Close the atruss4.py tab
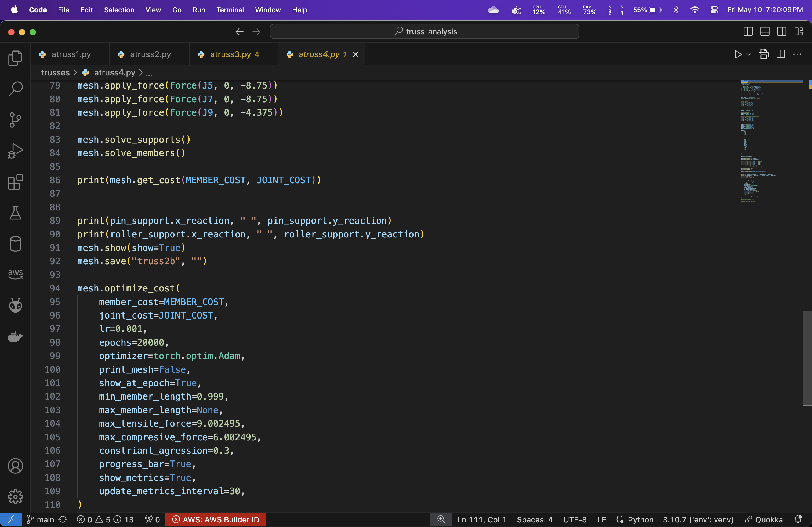Image resolution: width=812 pixels, height=527 pixels. [x=356, y=54]
